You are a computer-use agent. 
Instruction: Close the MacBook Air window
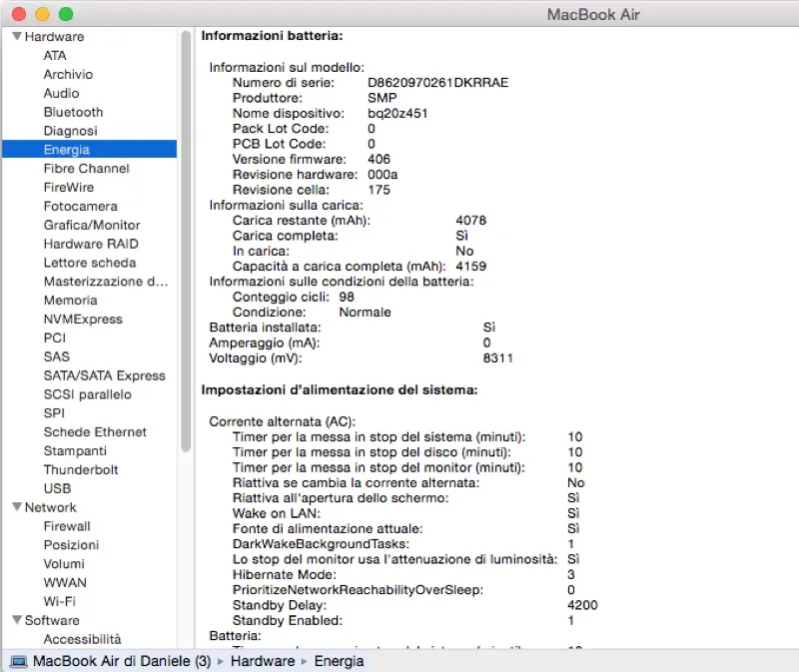point(19,14)
